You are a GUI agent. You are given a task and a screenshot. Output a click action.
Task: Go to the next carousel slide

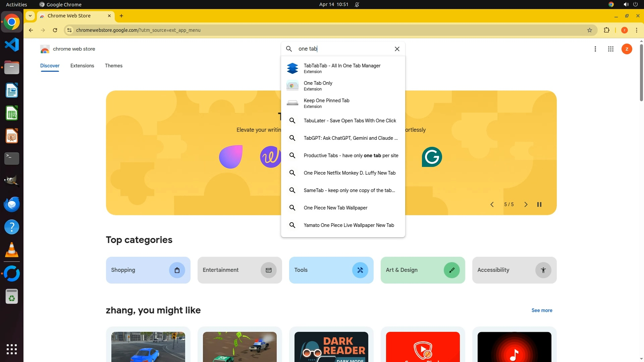[x=526, y=204]
